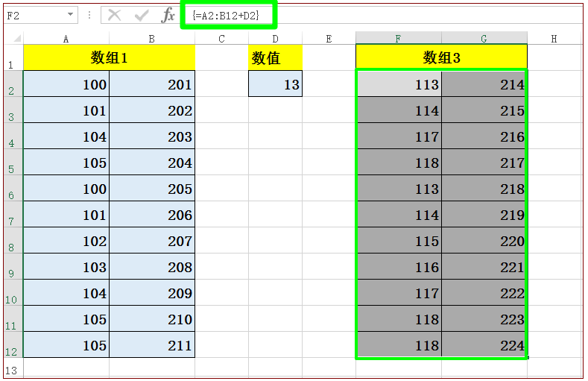Select cell G12 with value 224

[x=484, y=344]
